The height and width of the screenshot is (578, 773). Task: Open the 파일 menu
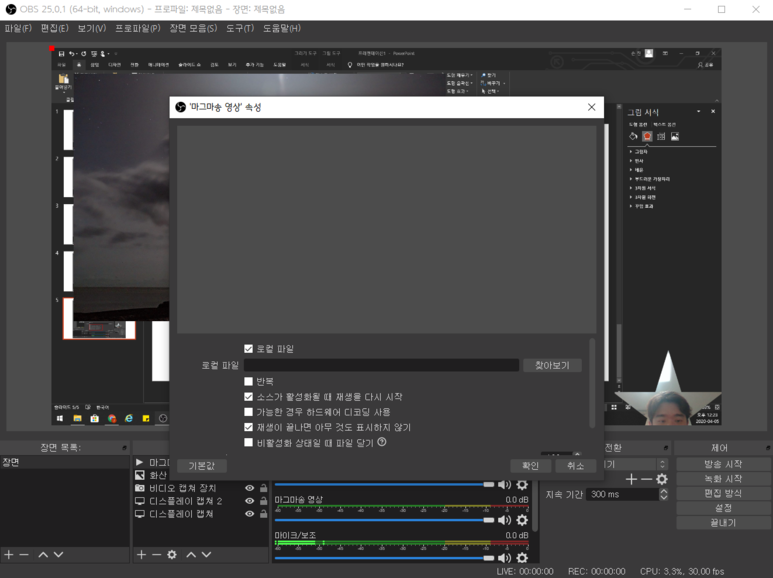point(18,28)
